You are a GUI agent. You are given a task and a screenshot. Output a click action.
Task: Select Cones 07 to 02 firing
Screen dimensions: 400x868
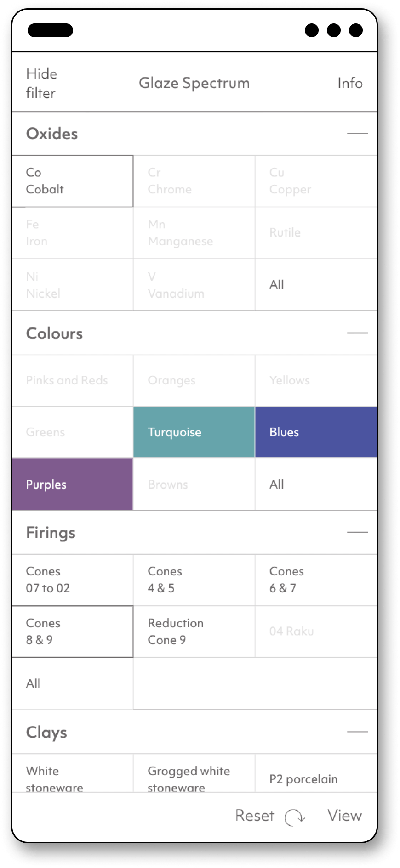click(73, 580)
